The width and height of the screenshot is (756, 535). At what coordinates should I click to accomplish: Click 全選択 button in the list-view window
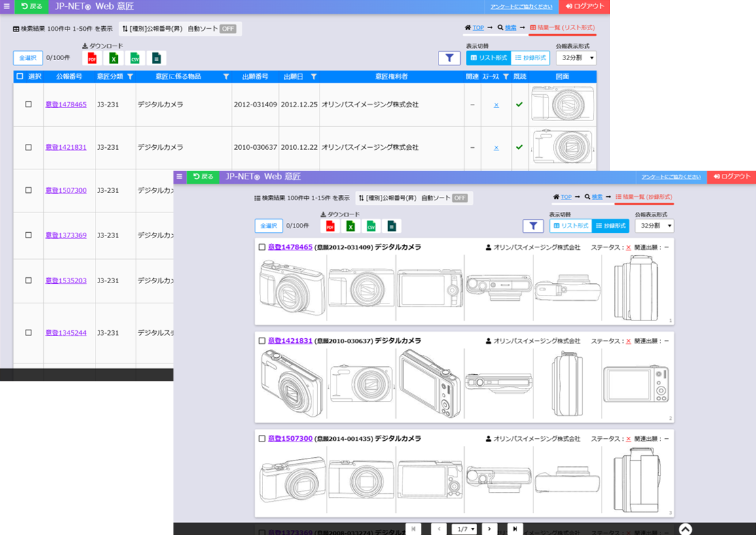28,58
